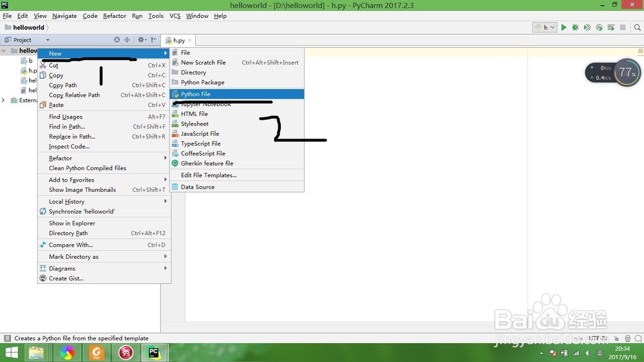The image size is (644, 362).
Task: Open the Project view dropdown
Action: tap(48, 40)
